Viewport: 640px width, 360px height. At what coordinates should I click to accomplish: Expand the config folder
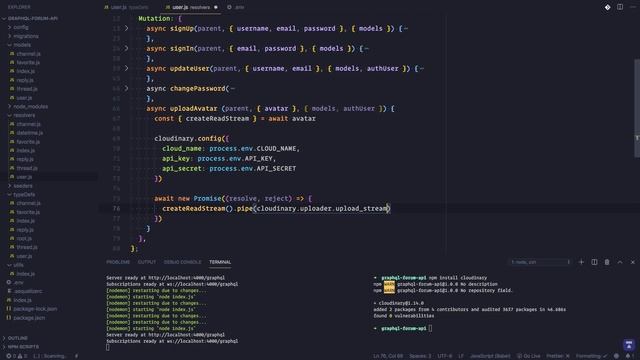pyautogui.click(x=18, y=27)
